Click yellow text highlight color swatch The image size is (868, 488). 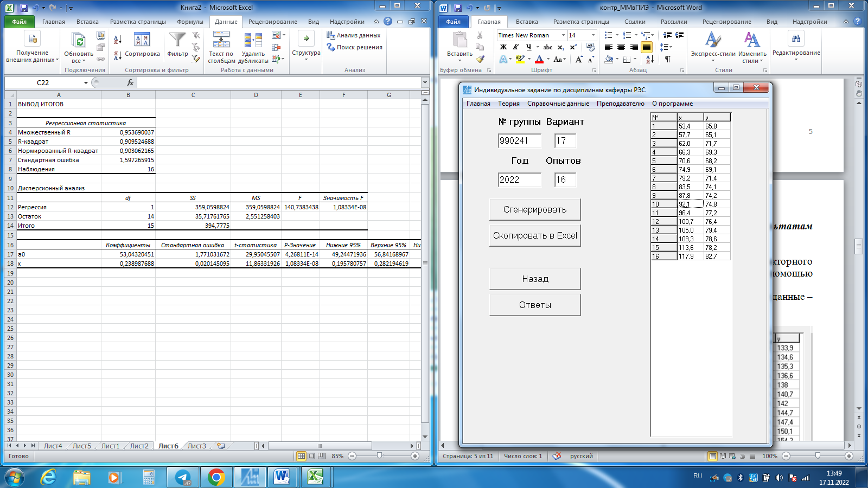[x=520, y=59]
